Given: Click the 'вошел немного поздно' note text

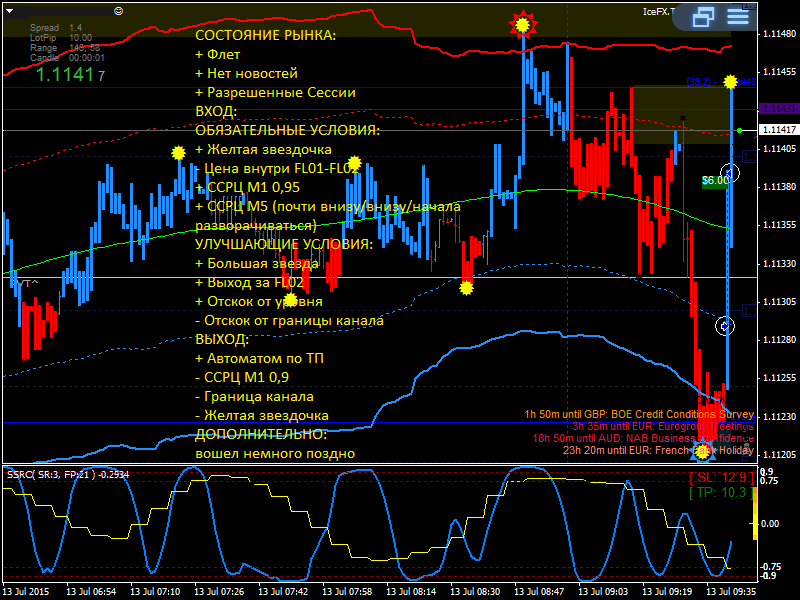Looking at the screenshot, I should [275, 454].
